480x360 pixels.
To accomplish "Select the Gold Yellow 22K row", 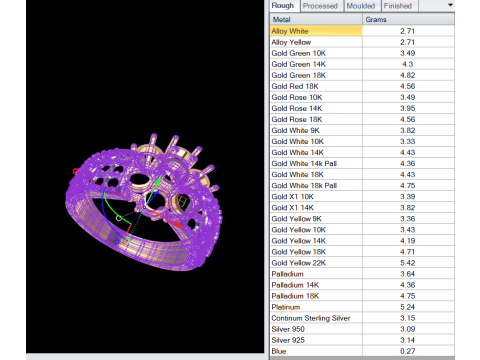I will click(362, 263).
